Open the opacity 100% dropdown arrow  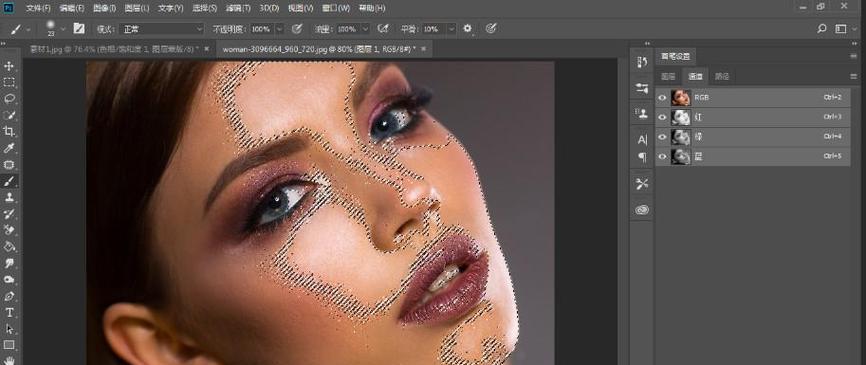pos(279,29)
